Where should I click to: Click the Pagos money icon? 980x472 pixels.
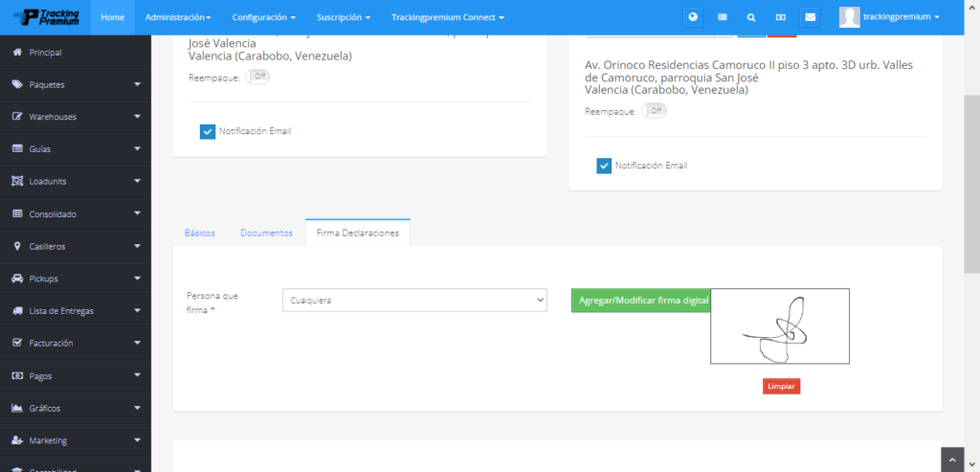17,375
